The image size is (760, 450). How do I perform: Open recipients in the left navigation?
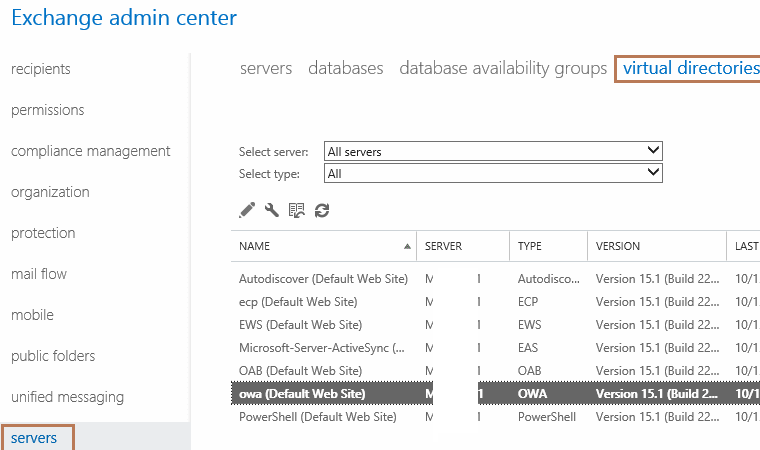[41, 69]
